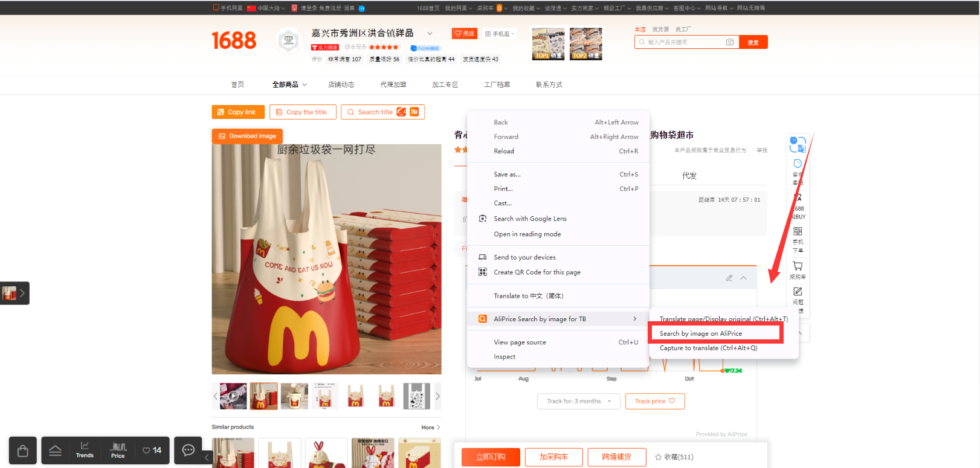
Task: Click the Track price button
Action: coord(655,401)
